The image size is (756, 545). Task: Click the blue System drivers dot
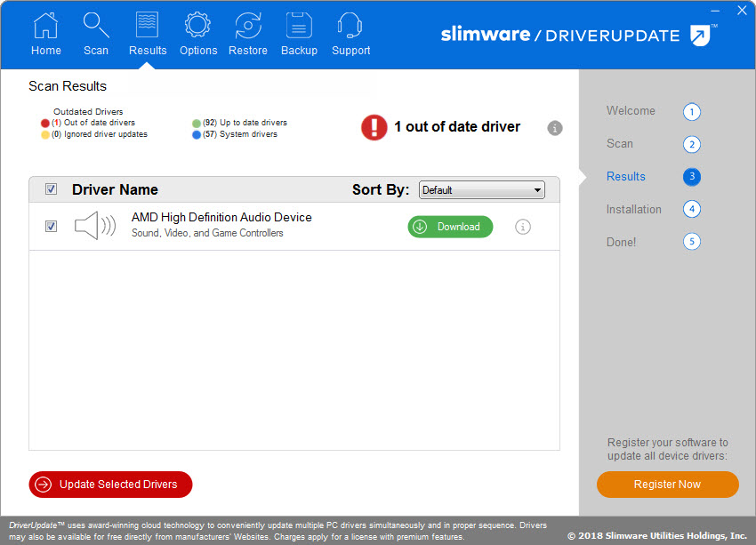(x=197, y=135)
